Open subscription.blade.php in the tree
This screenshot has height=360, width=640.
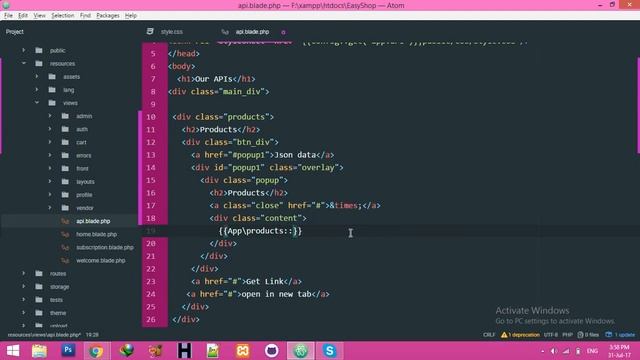click(104, 247)
